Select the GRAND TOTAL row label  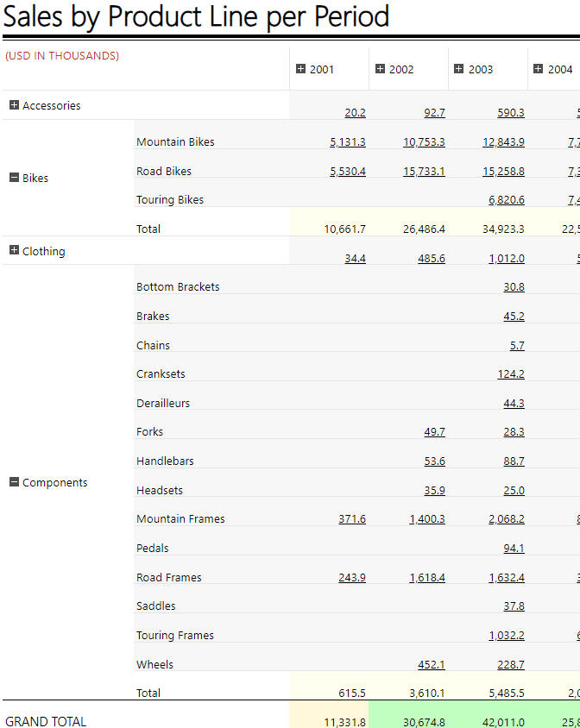click(x=46, y=721)
